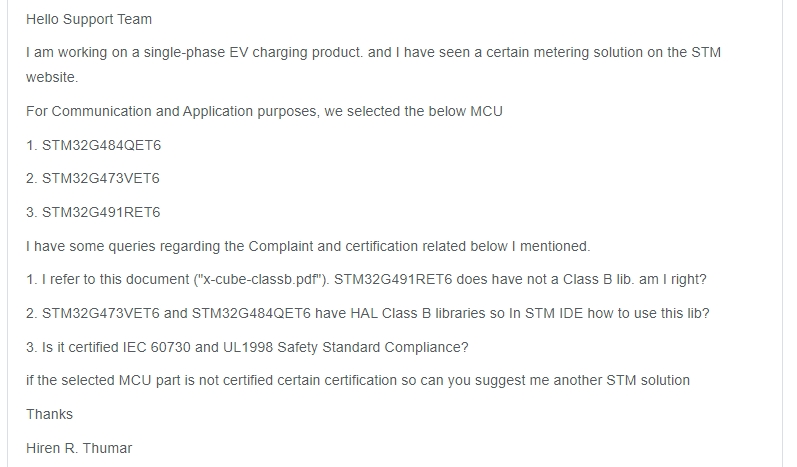The image size is (797, 467).
Task: Click the word "website." on the third line
Action: 52,76
